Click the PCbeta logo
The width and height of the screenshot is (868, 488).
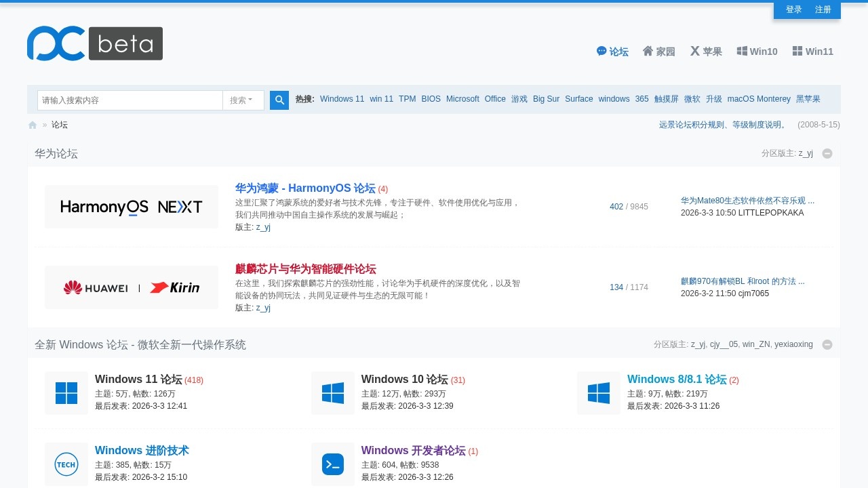95,43
